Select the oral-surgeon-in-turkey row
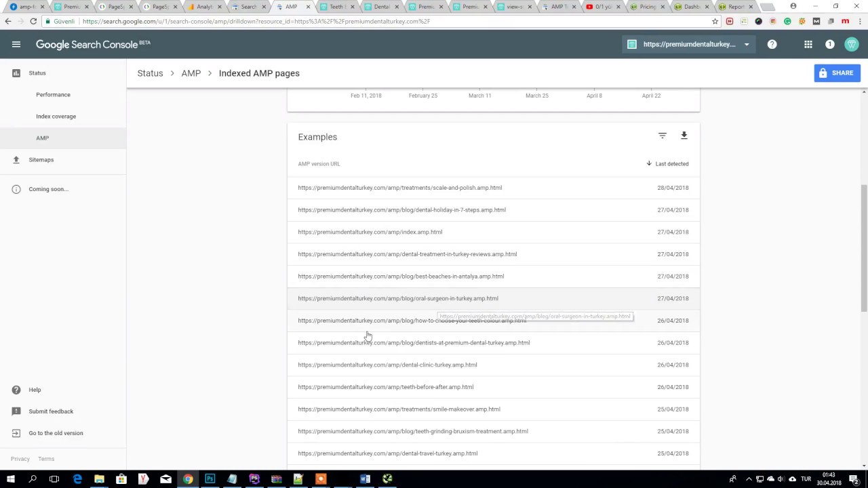 [x=493, y=298]
